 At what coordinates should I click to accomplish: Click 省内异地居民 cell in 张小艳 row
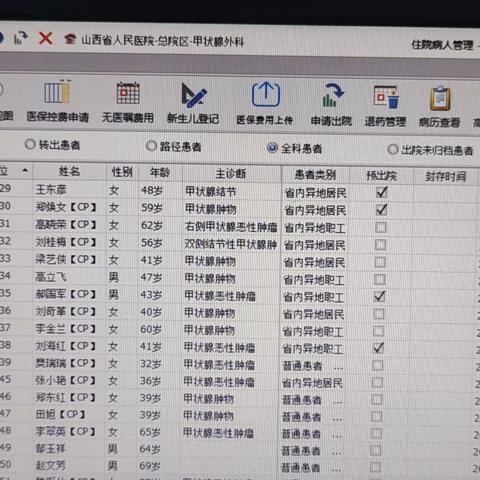(312, 383)
